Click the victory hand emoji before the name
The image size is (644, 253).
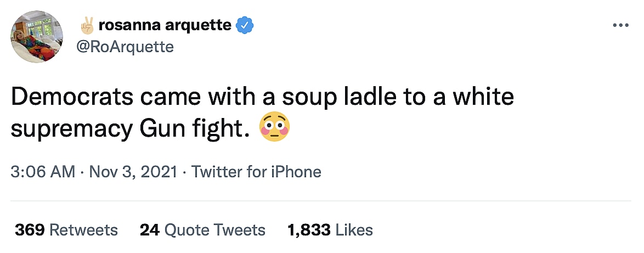click(x=88, y=25)
